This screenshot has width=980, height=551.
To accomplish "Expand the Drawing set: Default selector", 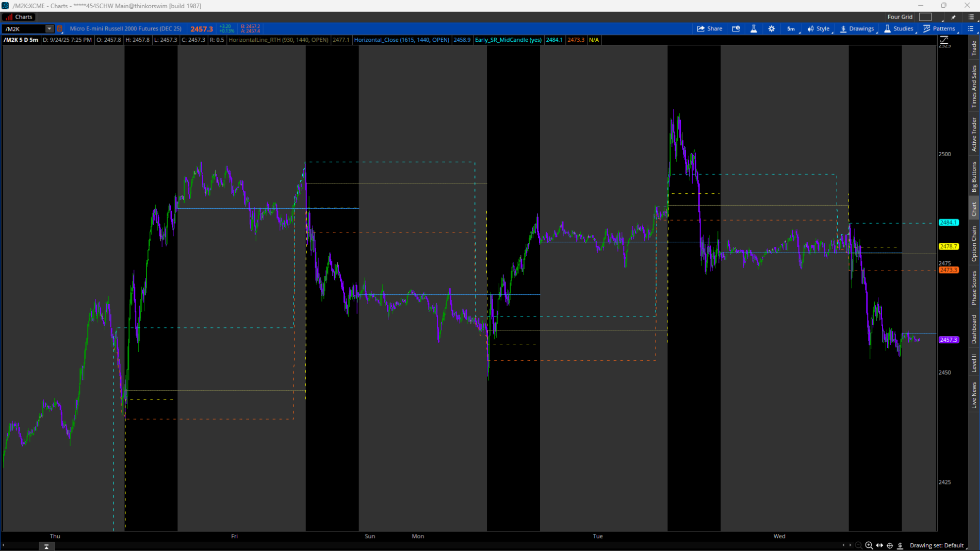I will click(937, 545).
